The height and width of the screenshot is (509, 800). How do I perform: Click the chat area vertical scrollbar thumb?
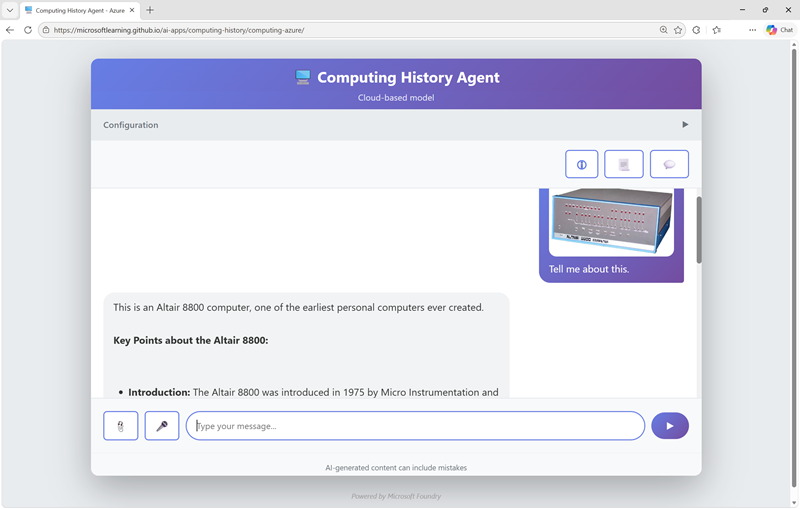[x=698, y=230]
